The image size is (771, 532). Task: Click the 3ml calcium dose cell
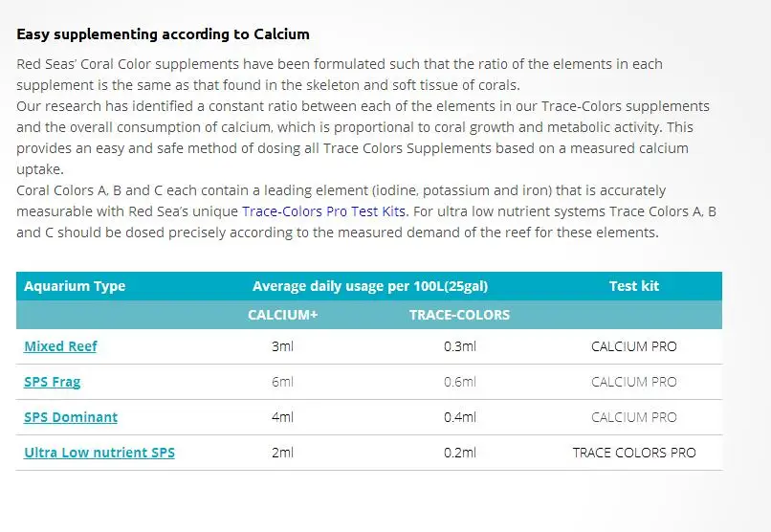pyautogui.click(x=283, y=346)
